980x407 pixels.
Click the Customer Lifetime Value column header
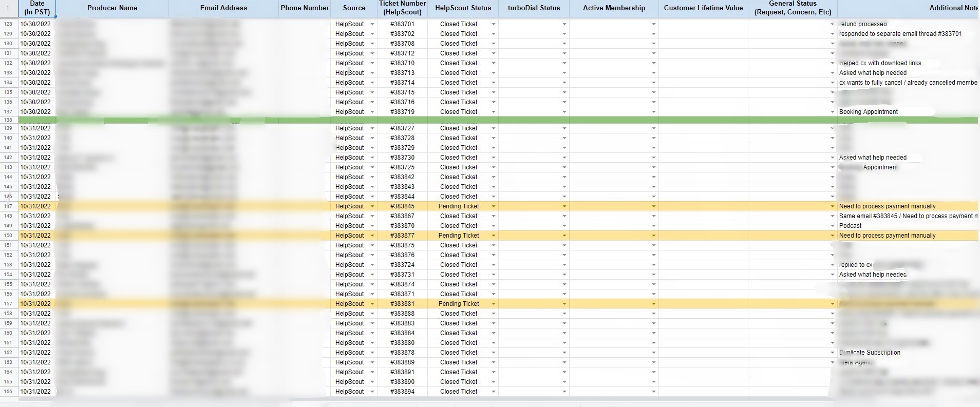coord(703,8)
